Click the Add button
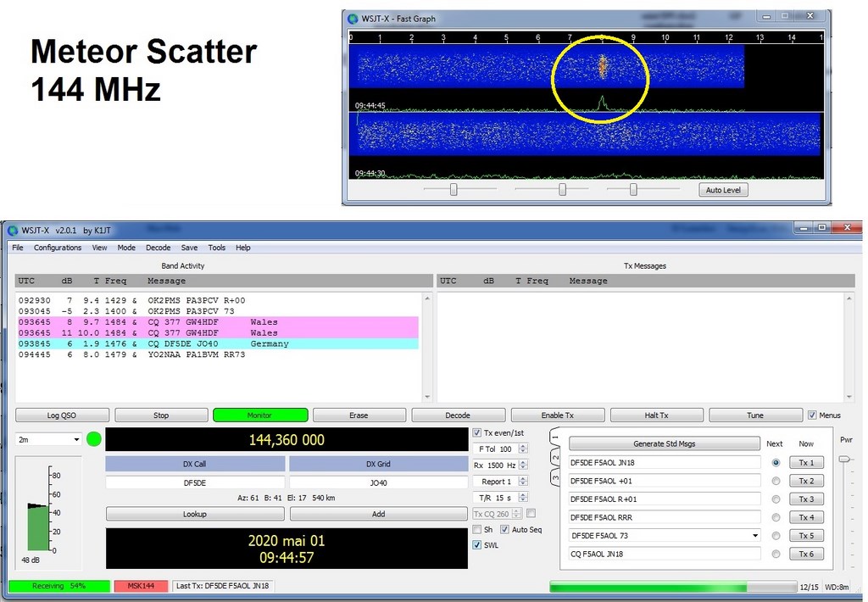Screen dimensions: 868x602 tap(379, 514)
